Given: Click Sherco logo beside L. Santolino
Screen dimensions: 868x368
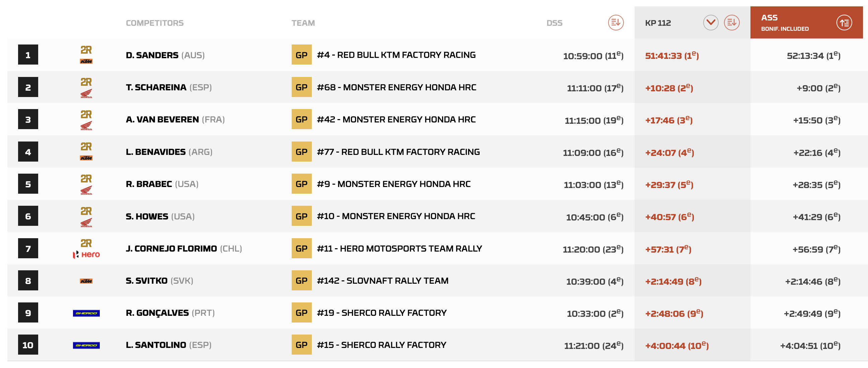Looking at the screenshot, I should tap(86, 345).
